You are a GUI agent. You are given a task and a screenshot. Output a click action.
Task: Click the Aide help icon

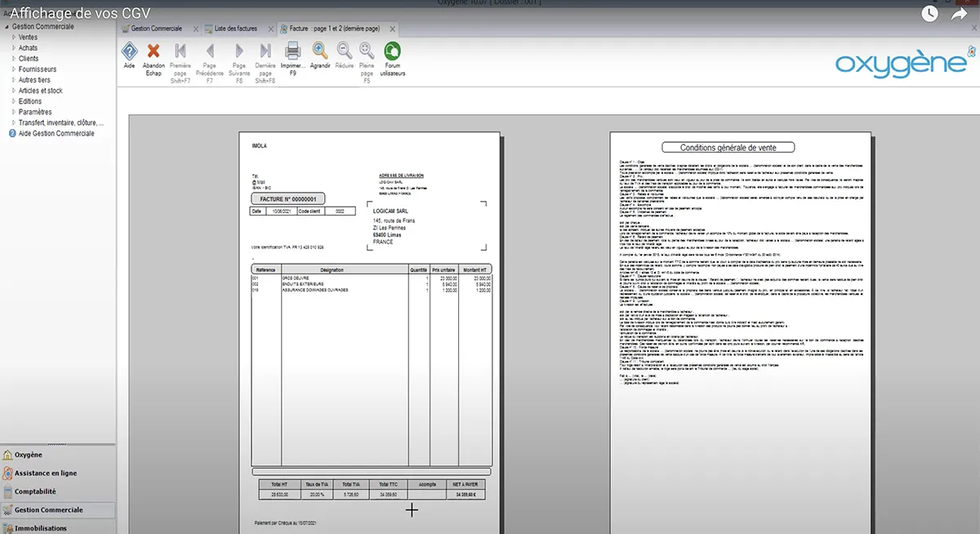coord(129,51)
